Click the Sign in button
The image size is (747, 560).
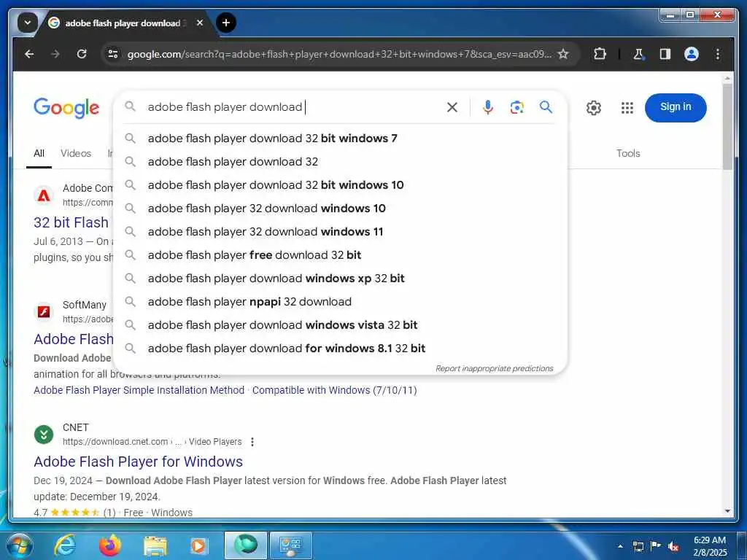pos(676,107)
